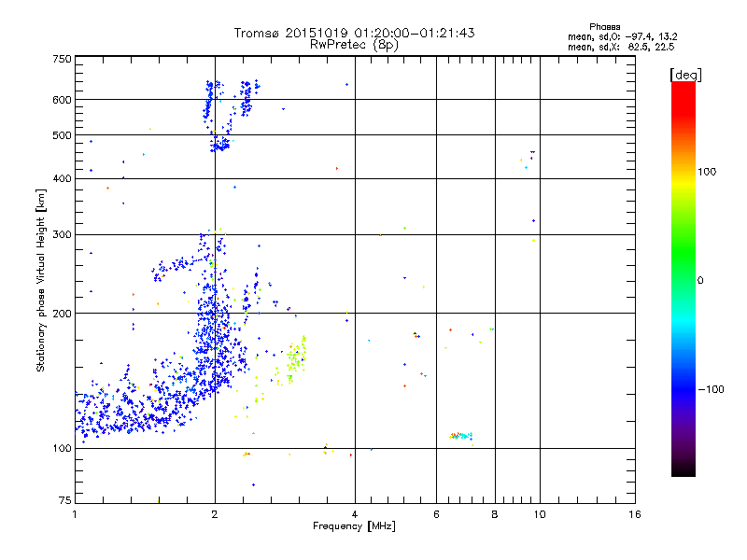Click the x-axis tick label '4'

coord(355,514)
